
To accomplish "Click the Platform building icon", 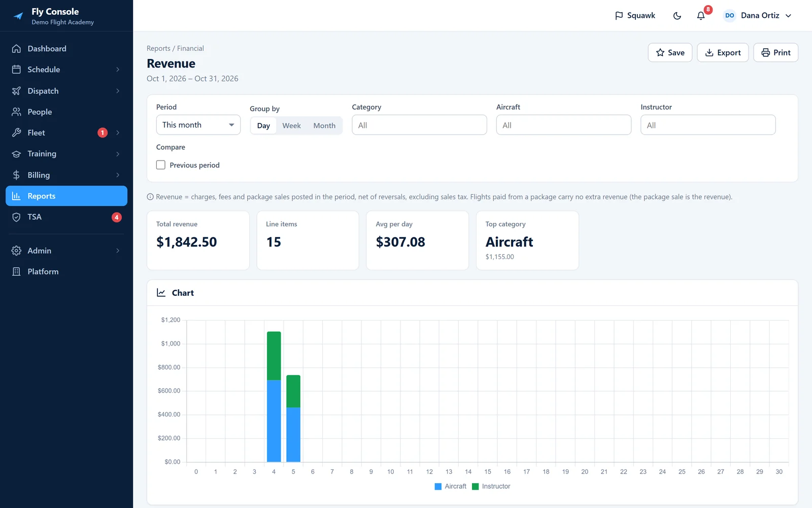I will coord(16,272).
